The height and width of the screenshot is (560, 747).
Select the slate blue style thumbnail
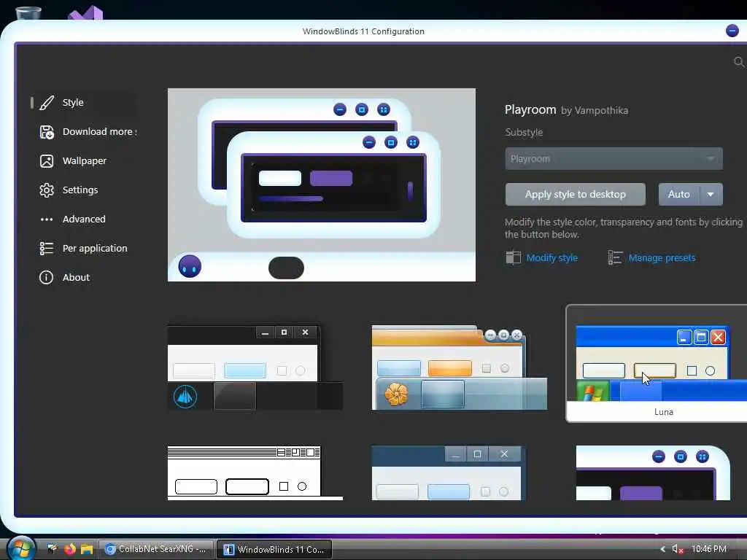tap(449, 472)
